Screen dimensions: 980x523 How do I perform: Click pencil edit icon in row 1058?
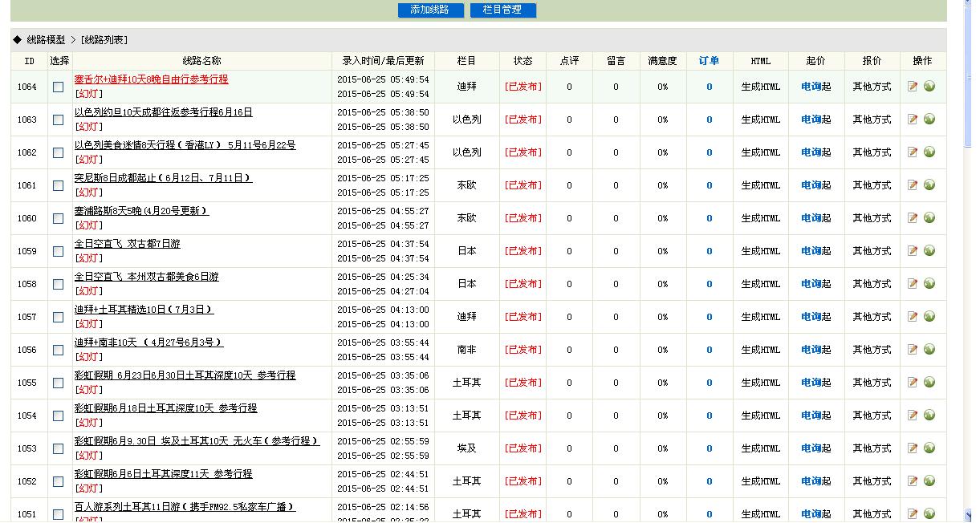point(913,283)
